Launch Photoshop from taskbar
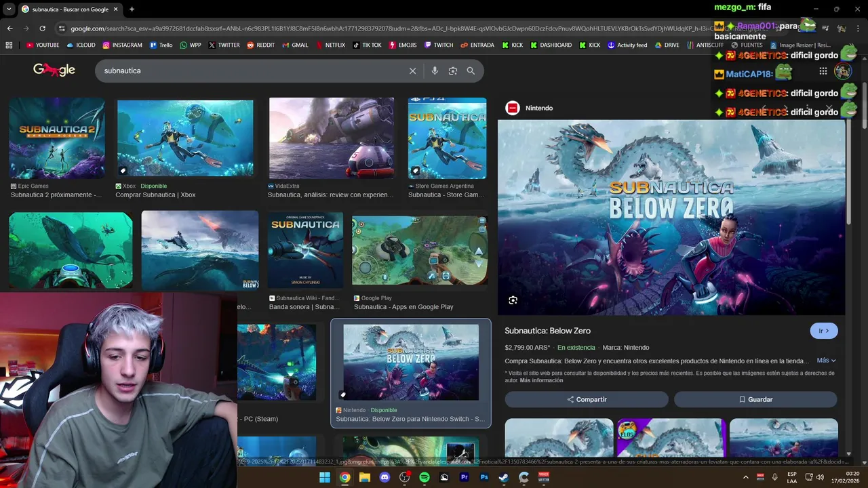The width and height of the screenshot is (868, 488). pyautogui.click(x=484, y=477)
